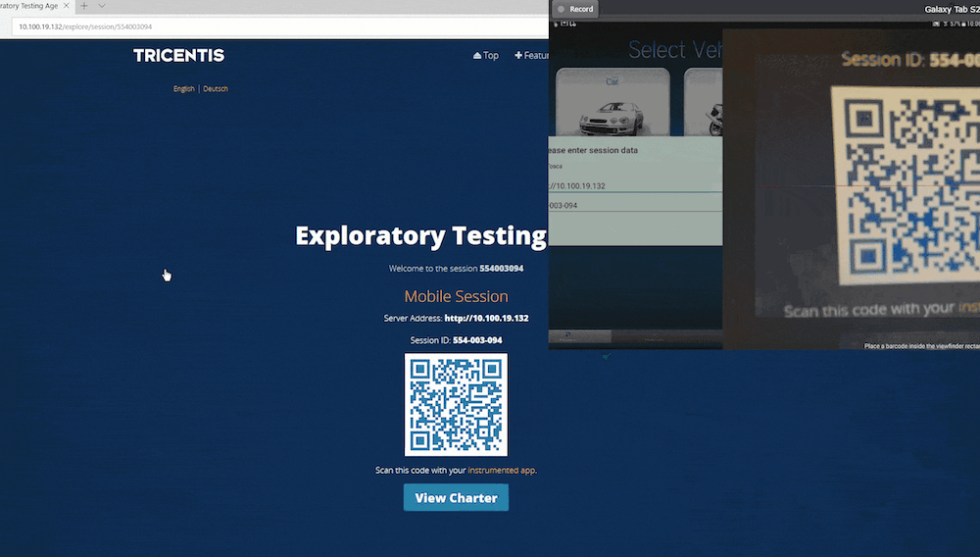Click the Tosca label in the session dialog
The image size is (980, 557).
pyautogui.click(x=555, y=167)
